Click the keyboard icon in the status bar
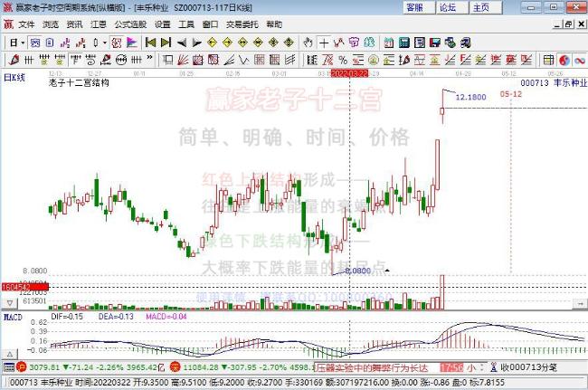Image resolution: width=588 pixels, height=390 pixels. pyautogui.click(x=9, y=367)
